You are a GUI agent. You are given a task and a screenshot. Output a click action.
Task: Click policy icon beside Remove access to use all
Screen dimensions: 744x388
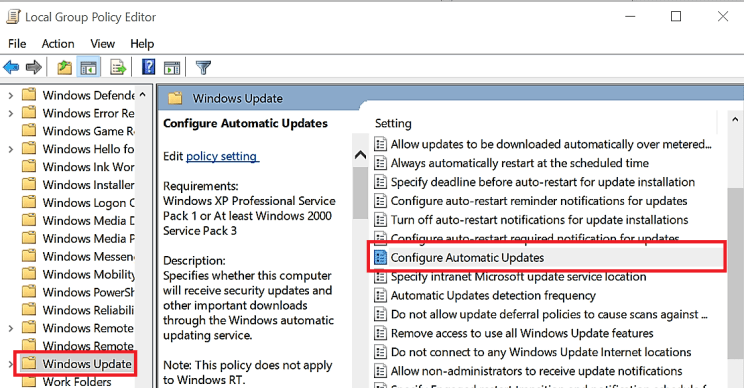pyautogui.click(x=380, y=333)
